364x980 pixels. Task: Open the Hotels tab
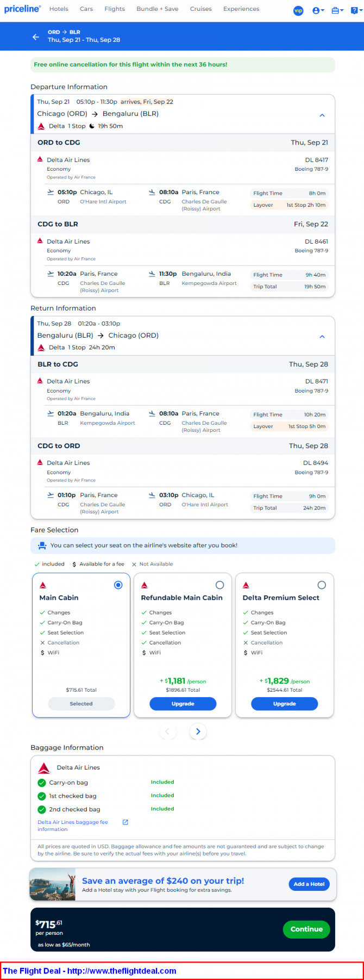tap(59, 9)
